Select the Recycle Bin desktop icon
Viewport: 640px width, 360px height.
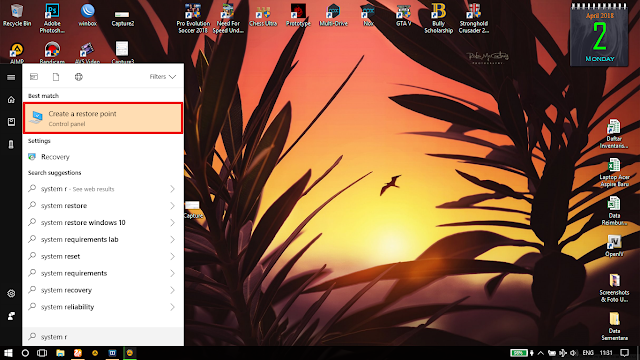click(x=17, y=15)
